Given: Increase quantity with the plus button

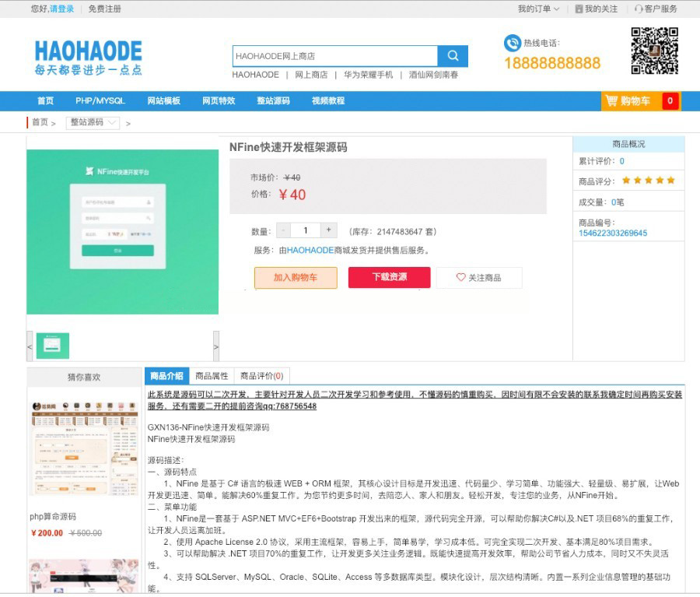Looking at the screenshot, I should (329, 230).
